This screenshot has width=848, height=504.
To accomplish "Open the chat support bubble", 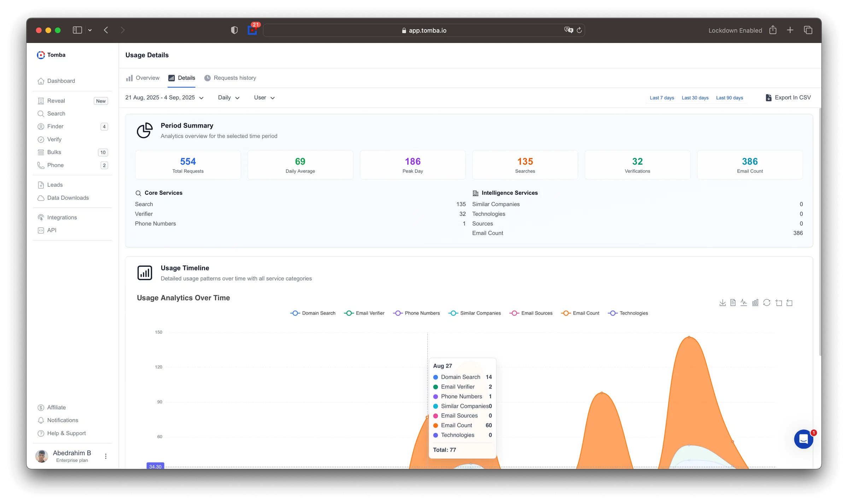I will 803,439.
